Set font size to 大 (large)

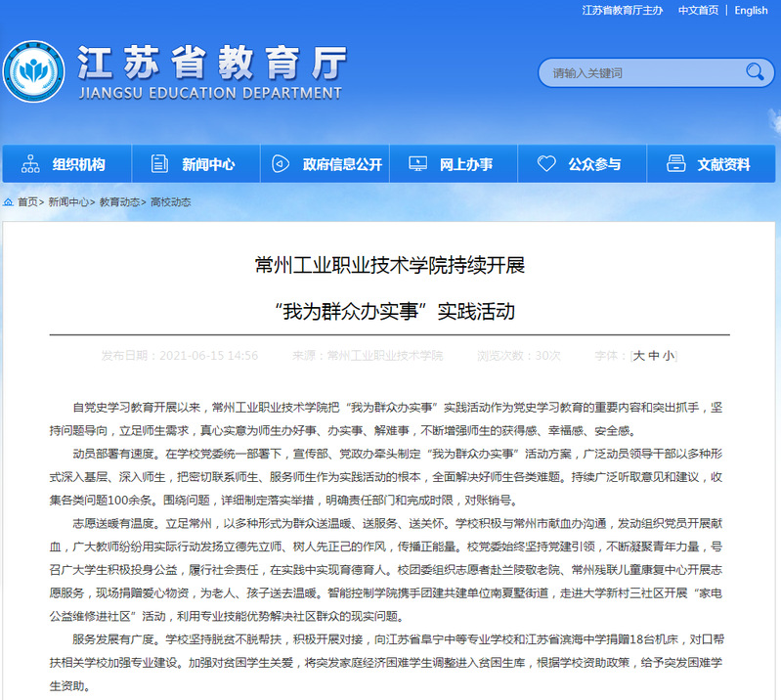coord(639,356)
